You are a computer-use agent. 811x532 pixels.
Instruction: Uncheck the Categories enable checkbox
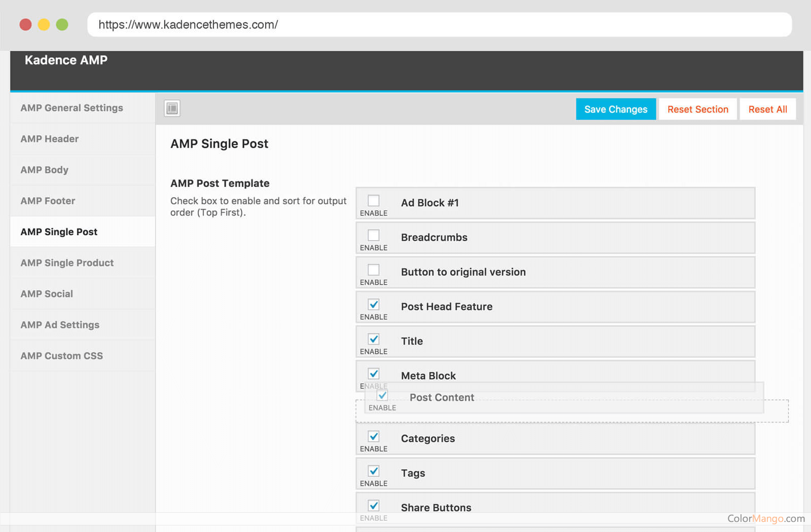(x=374, y=436)
